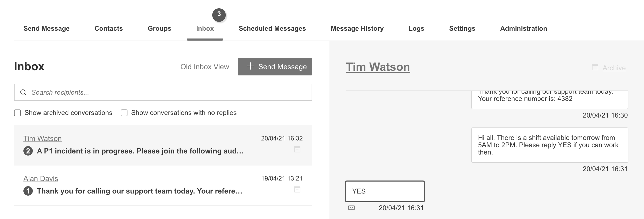Focus the Search recipients field
Viewport: 644px width, 219px height.
pos(166,92)
